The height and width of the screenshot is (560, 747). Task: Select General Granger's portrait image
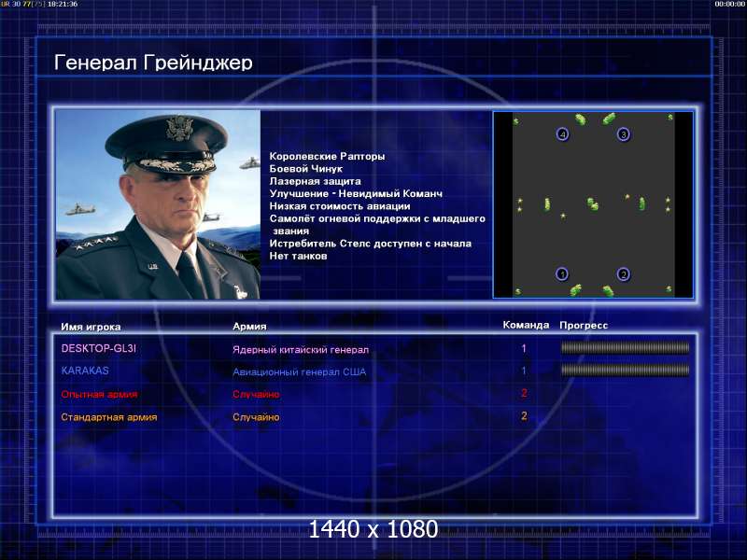(x=158, y=204)
